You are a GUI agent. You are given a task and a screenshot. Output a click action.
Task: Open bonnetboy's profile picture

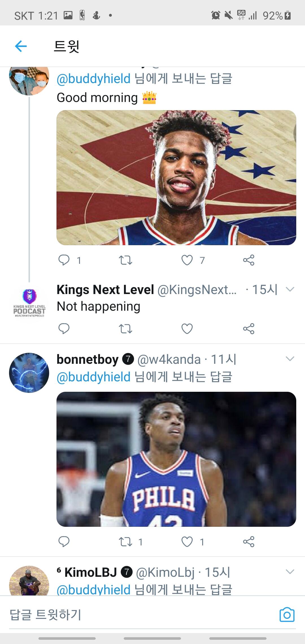[x=29, y=373]
